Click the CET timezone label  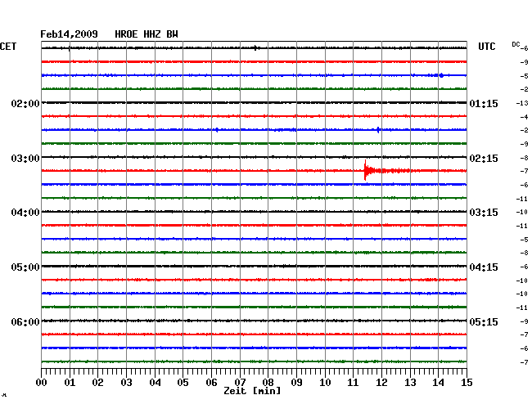pos(8,47)
